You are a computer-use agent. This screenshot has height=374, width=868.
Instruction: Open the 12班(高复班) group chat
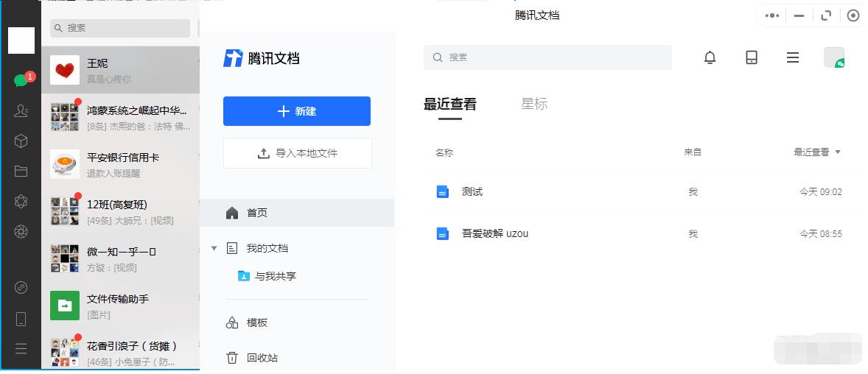pos(120,211)
